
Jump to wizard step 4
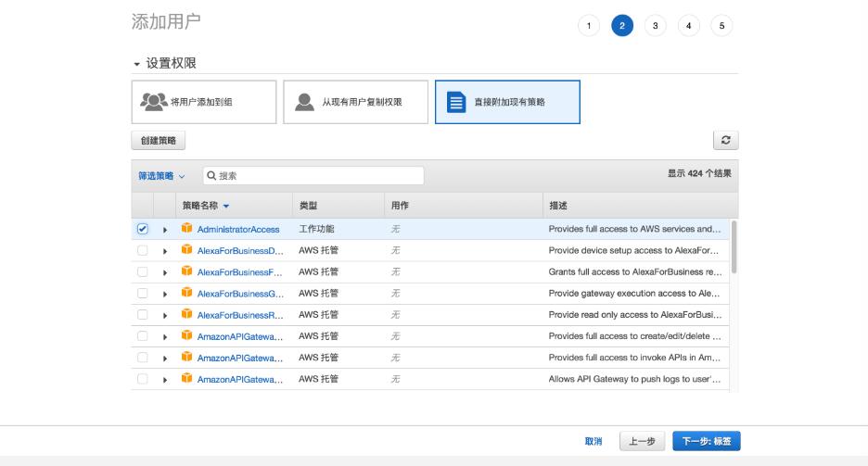(x=689, y=25)
